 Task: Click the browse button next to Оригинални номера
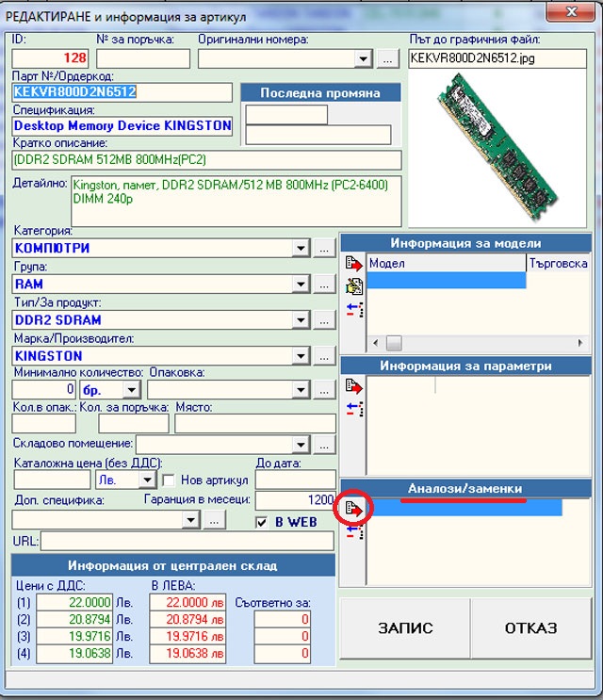pyautogui.click(x=388, y=59)
